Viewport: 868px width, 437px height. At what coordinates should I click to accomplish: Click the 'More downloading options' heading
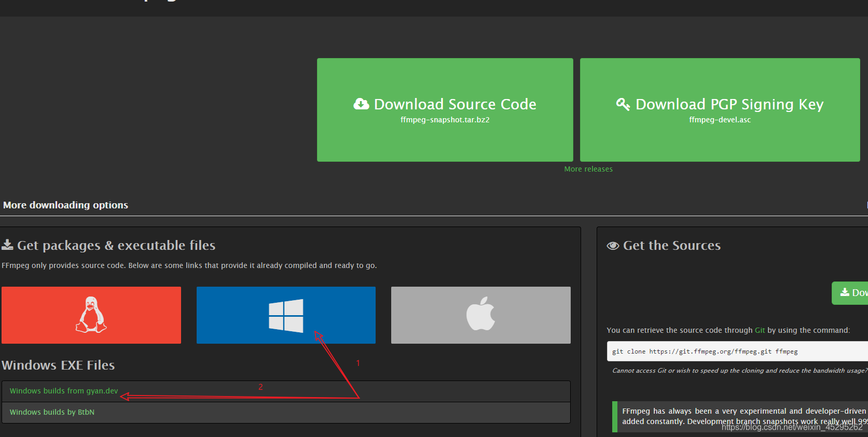(x=65, y=205)
